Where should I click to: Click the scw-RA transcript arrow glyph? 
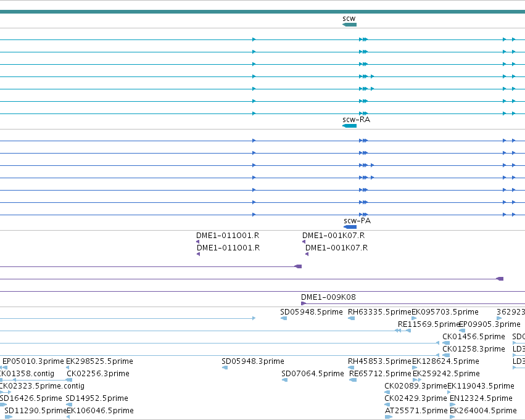(350, 126)
